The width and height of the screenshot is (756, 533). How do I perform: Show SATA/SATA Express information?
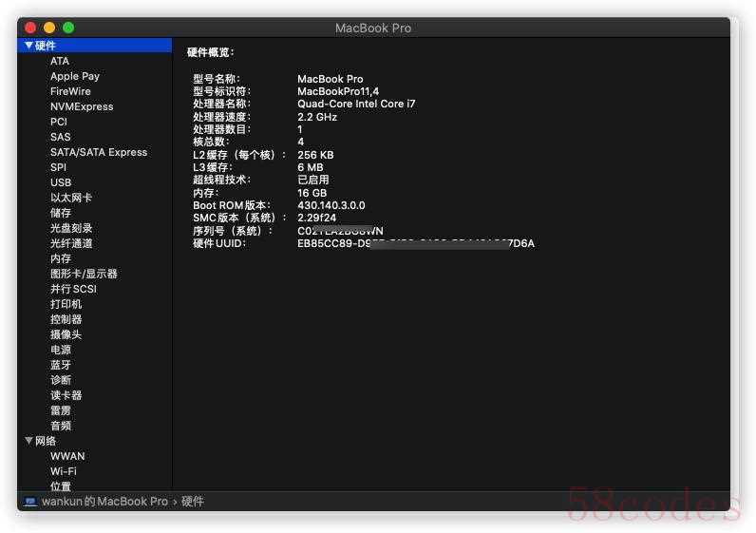[99, 152]
